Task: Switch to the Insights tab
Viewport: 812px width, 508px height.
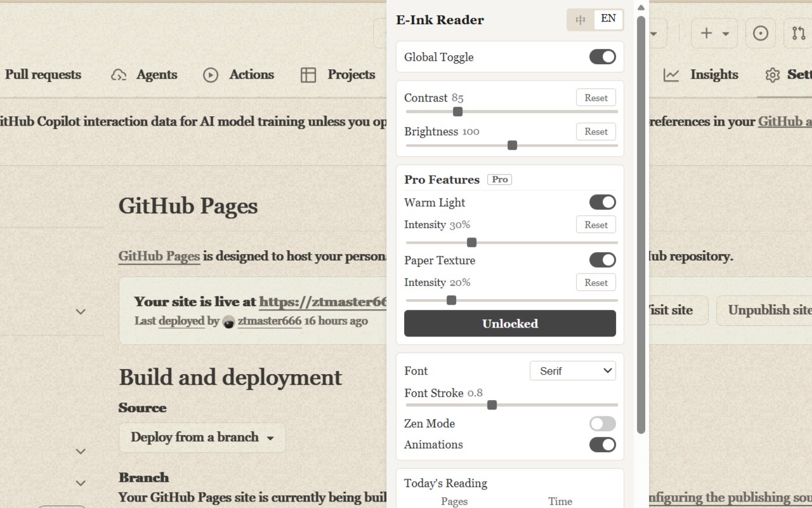Action: (x=701, y=75)
